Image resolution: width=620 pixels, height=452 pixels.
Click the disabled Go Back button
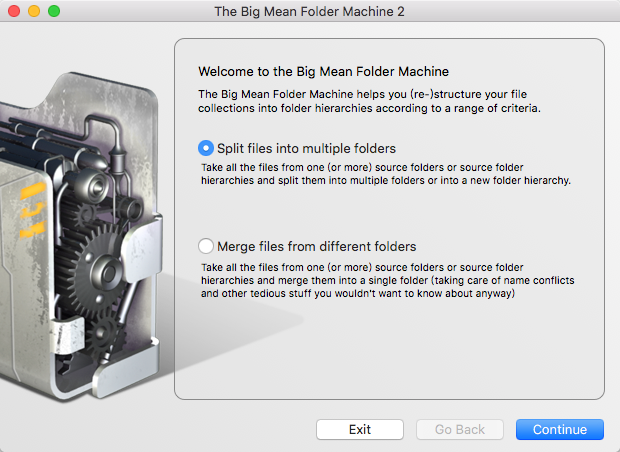(460, 429)
